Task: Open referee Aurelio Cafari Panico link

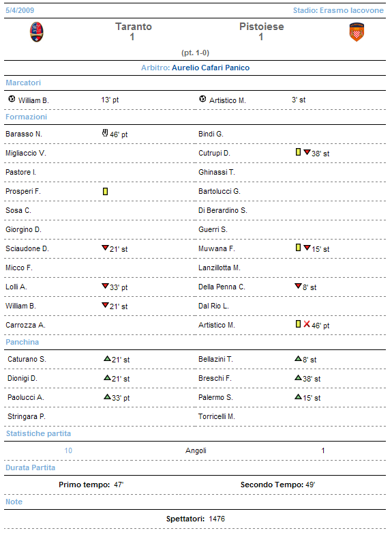Action: (x=211, y=68)
